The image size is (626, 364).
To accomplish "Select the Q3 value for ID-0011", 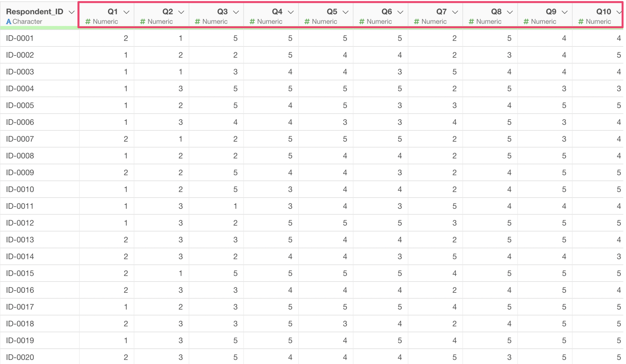I will (x=235, y=206).
